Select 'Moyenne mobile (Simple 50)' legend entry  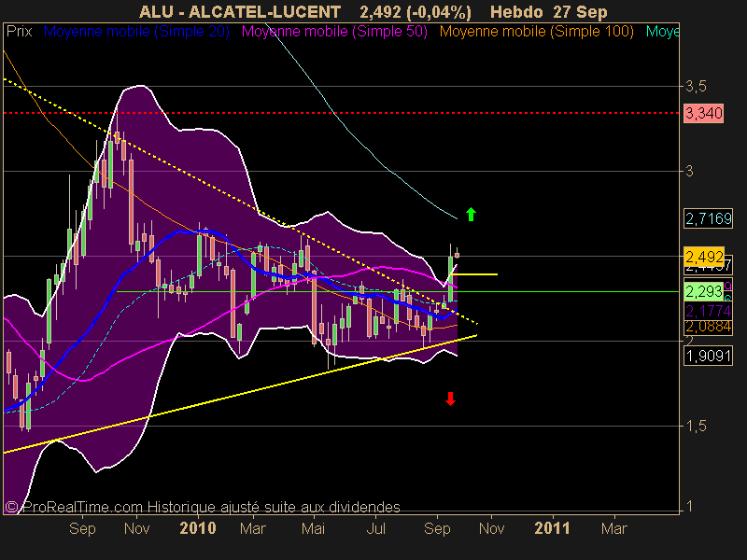click(334, 32)
